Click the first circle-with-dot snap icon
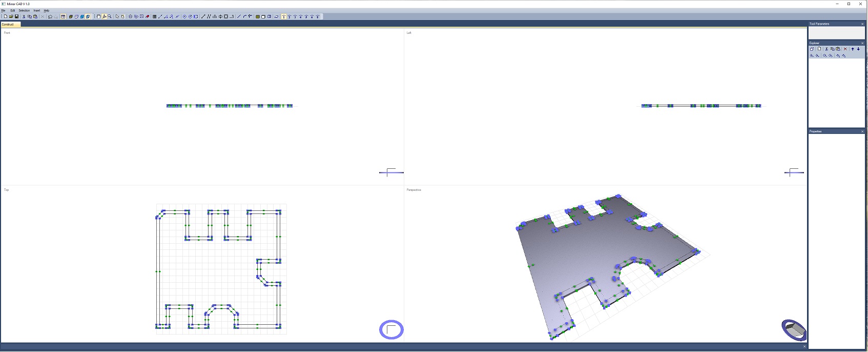The height and width of the screenshot is (352, 868). click(x=184, y=16)
